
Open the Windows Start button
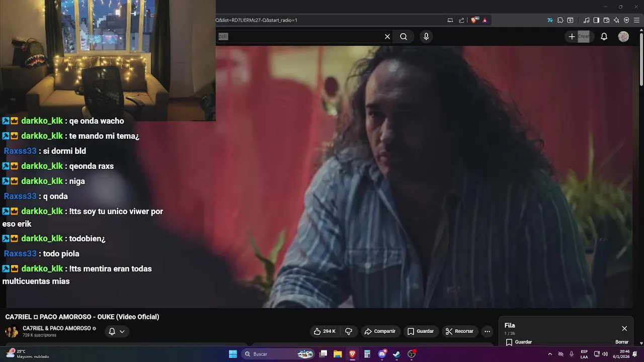point(233,354)
